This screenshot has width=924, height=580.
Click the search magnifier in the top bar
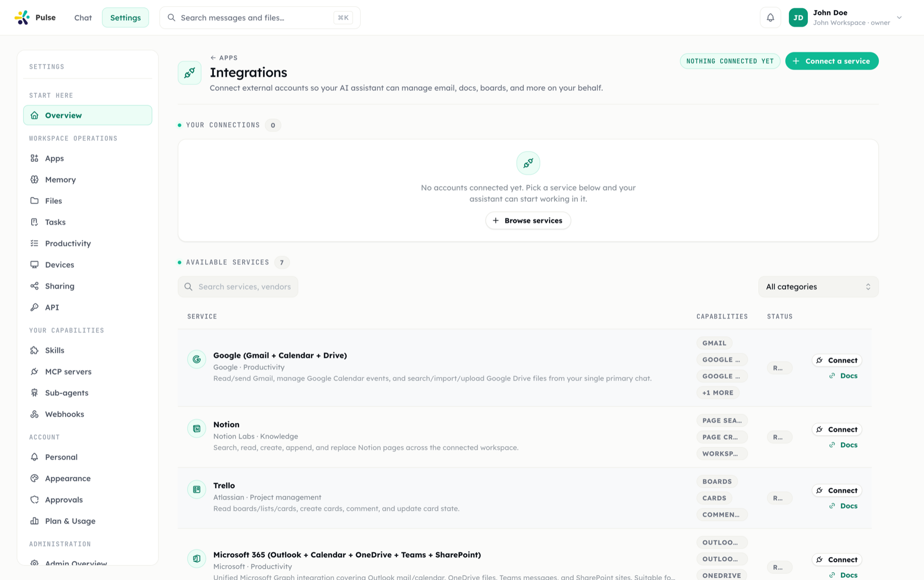(x=171, y=18)
